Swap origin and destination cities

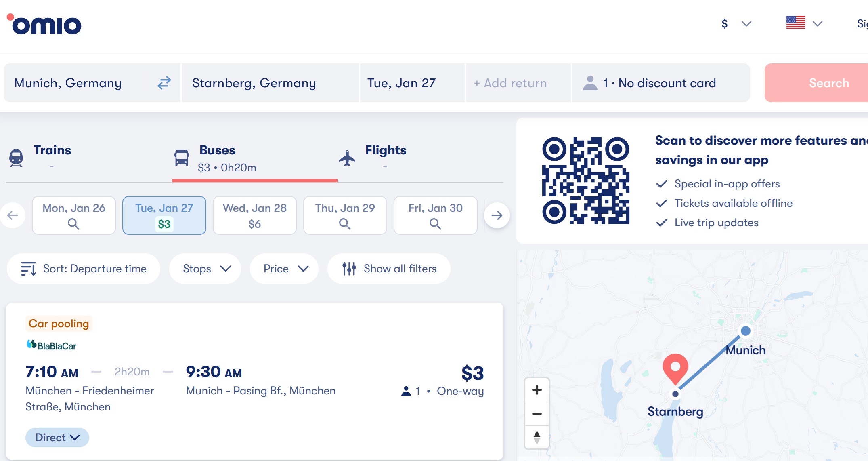tap(164, 83)
